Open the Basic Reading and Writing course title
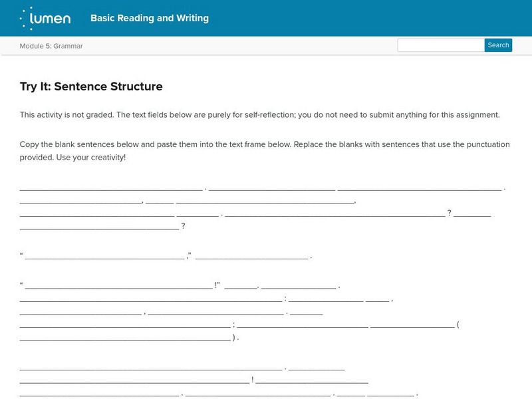 pyautogui.click(x=150, y=18)
